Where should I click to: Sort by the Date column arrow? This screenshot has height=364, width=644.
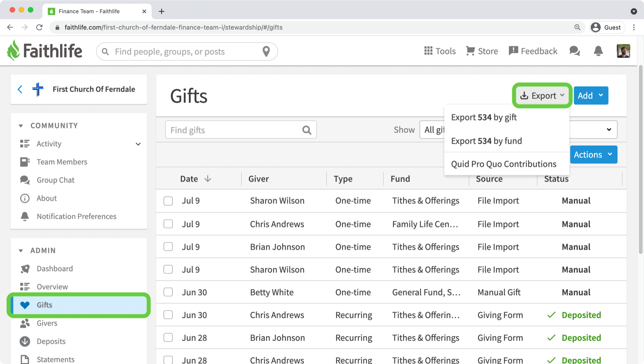pos(208,179)
